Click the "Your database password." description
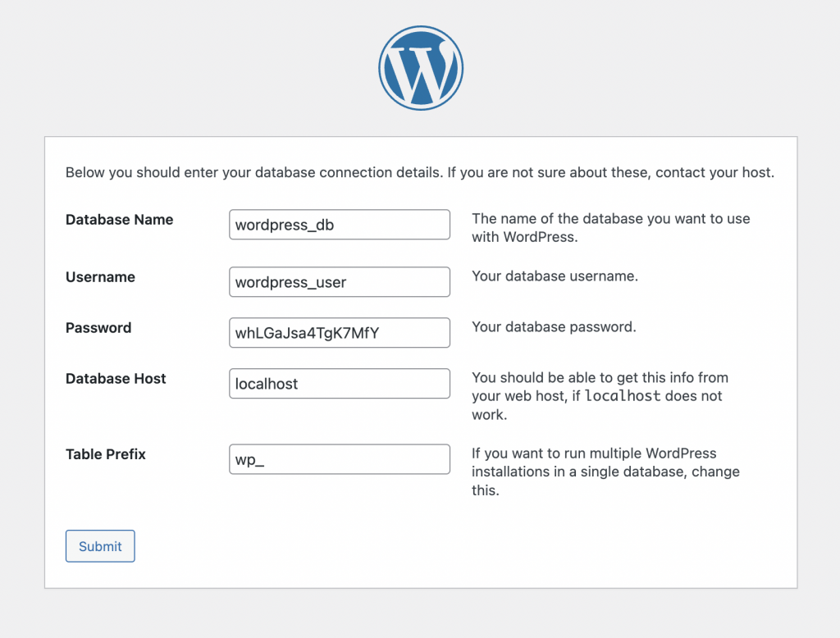Screen dimensions: 840x638 pyautogui.click(x=554, y=327)
